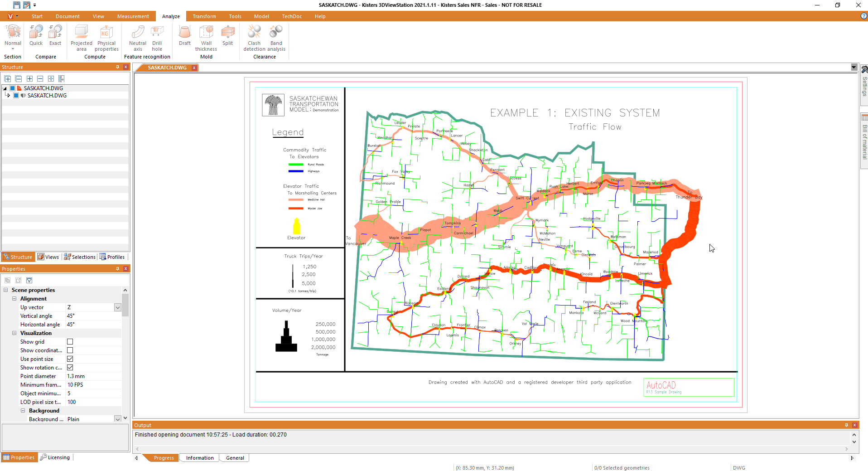Image resolution: width=868 pixels, height=471 pixels.
Task: Use Neutral axis feature recognition
Action: [138, 39]
